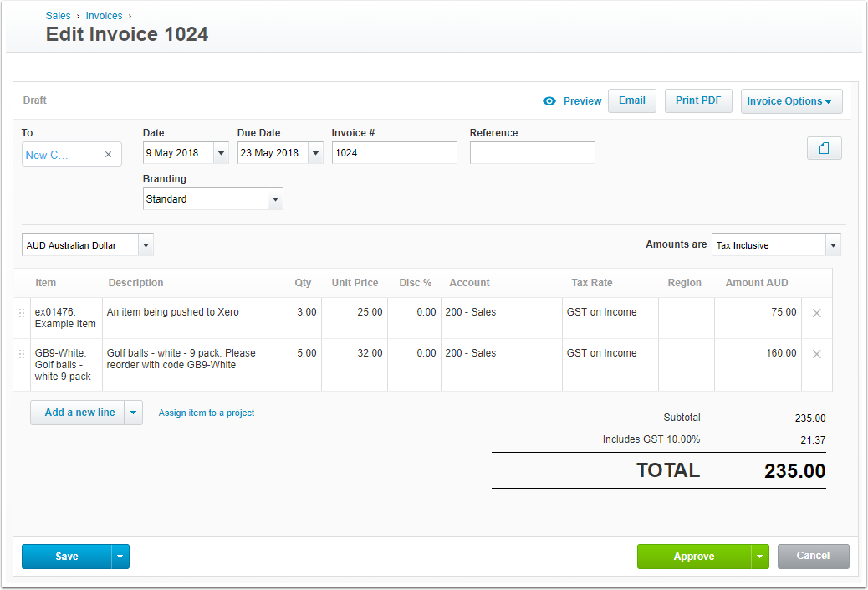Save the invoice draft
This screenshot has width=868, height=590.
pyautogui.click(x=66, y=557)
